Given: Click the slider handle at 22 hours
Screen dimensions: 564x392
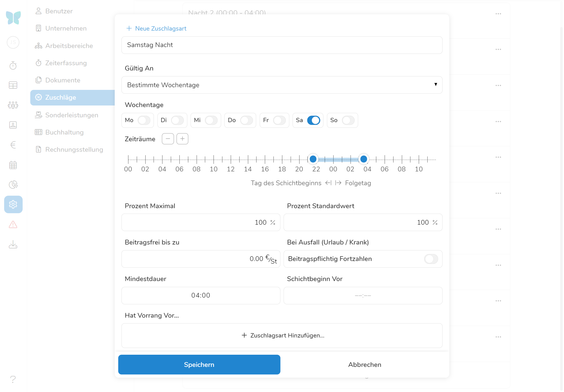Looking at the screenshot, I should point(313,159).
